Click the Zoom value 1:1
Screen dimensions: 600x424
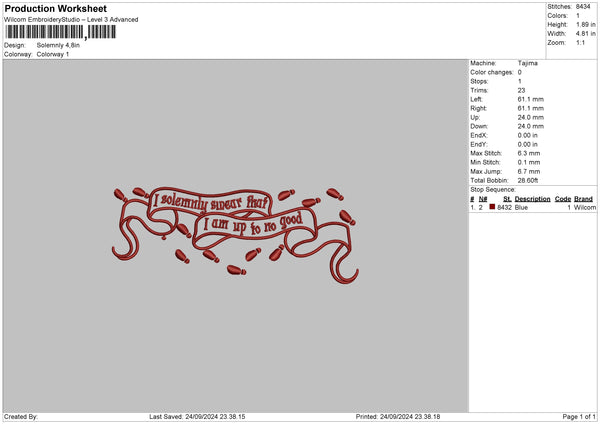580,42
